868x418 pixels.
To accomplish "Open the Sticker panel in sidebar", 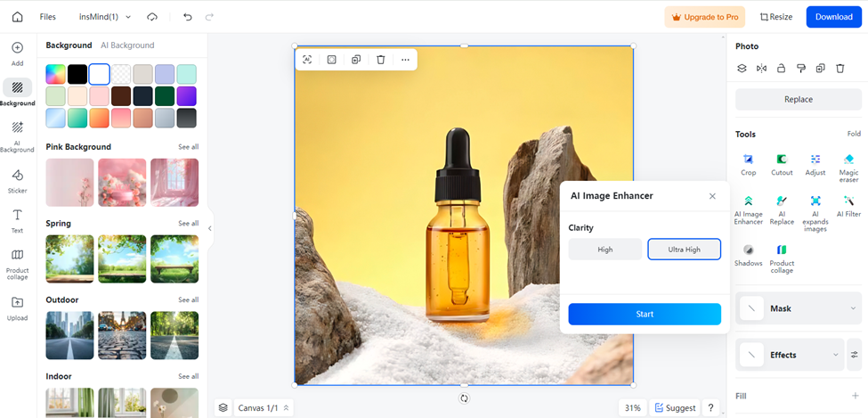I will pyautogui.click(x=18, y=180).
